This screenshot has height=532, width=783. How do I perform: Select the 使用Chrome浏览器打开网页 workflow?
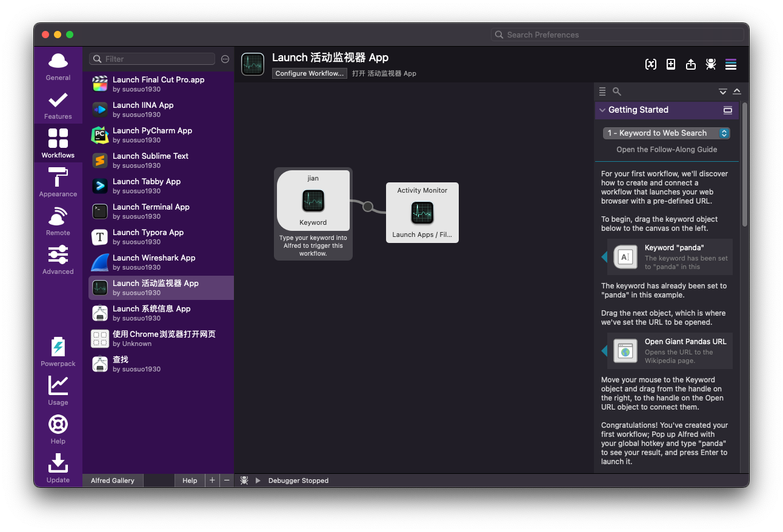[x=161, y=339]
